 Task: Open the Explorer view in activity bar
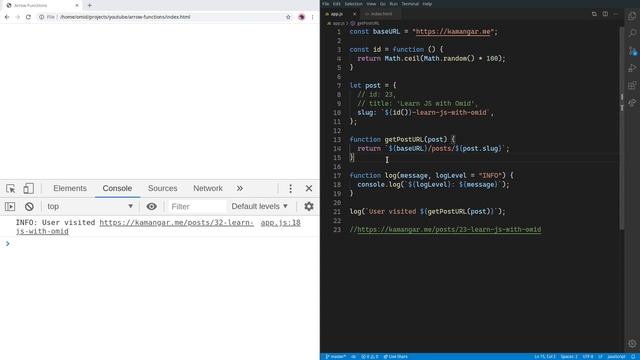coord(632,16)
